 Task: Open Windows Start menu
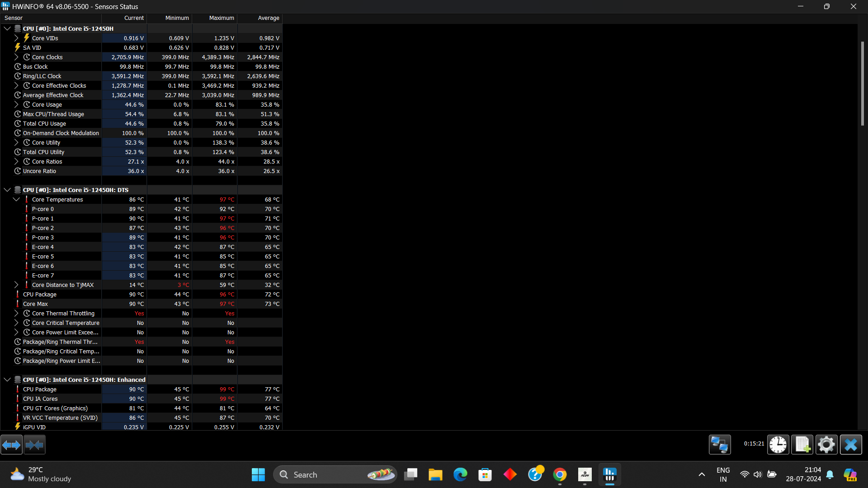pos(258,475)
